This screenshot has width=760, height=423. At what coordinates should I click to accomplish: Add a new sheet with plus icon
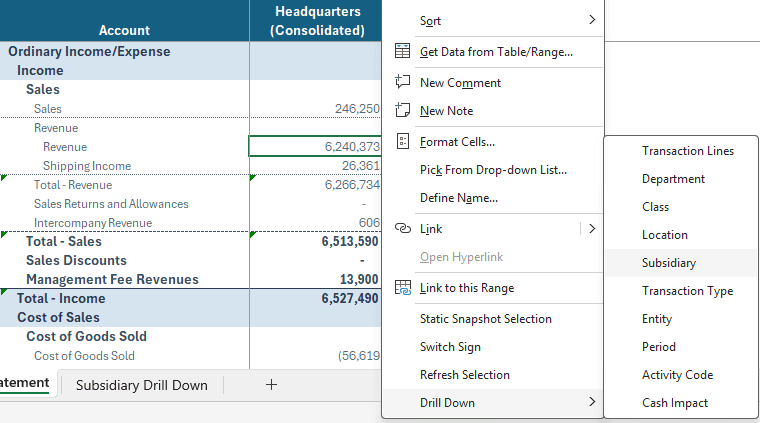click(x=271, y=385)
